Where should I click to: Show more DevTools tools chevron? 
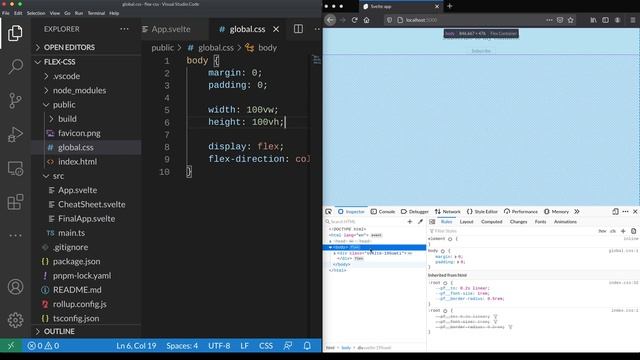[x=577, y=211]
